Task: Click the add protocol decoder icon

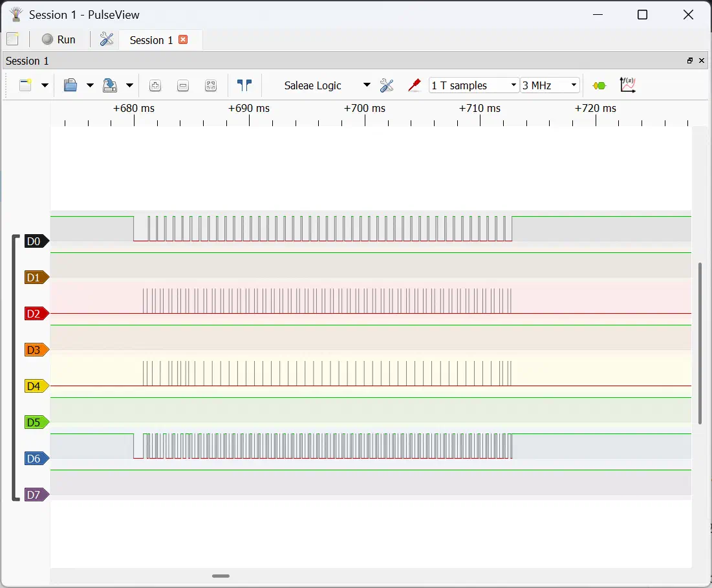Action: (599, 85)
